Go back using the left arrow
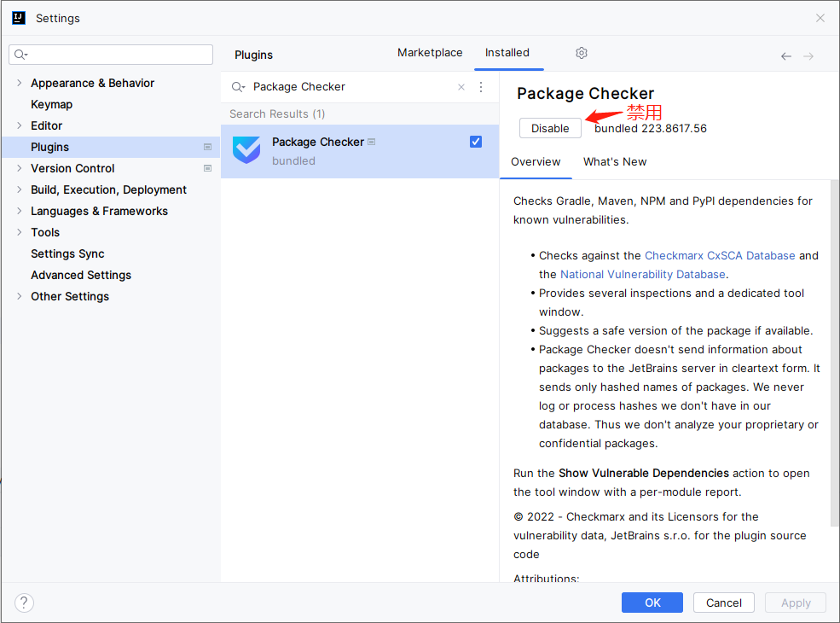The width and height of the screenshot is (840, 623). tap(786, 56)
